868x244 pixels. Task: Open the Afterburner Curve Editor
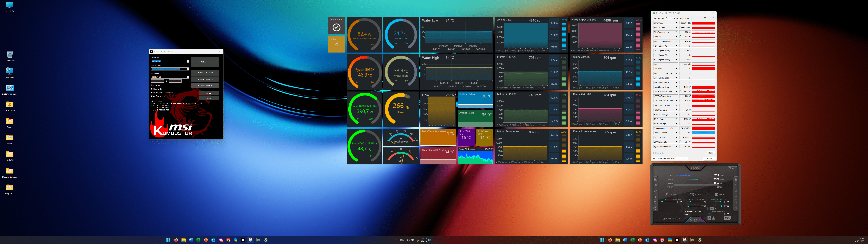click(x=672, y=219)
